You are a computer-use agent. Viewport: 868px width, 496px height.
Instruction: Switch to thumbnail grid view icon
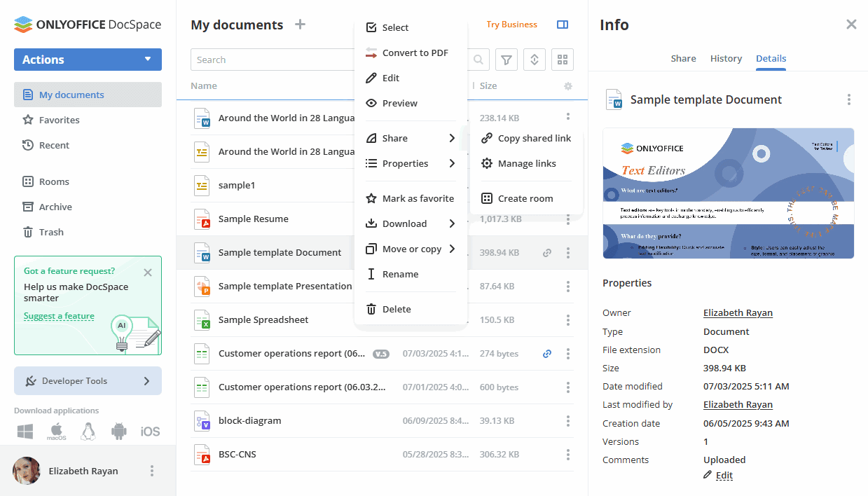pyautogui.click(x=563, y=60)
